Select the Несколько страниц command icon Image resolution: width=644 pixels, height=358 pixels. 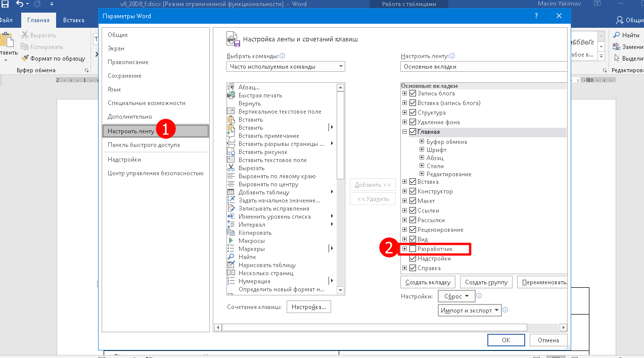point(231,273)
